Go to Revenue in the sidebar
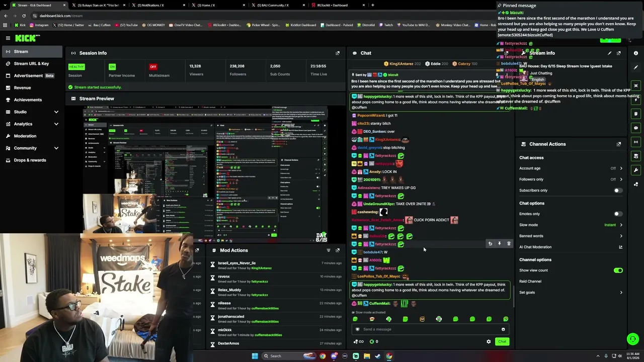This screenshot has height=362, width=644. (31, 87)
